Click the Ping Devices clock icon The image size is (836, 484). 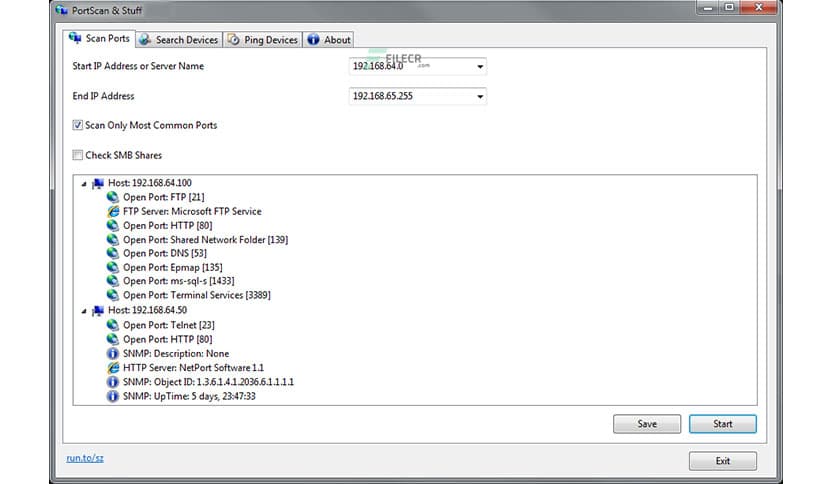tap(234, 39)
